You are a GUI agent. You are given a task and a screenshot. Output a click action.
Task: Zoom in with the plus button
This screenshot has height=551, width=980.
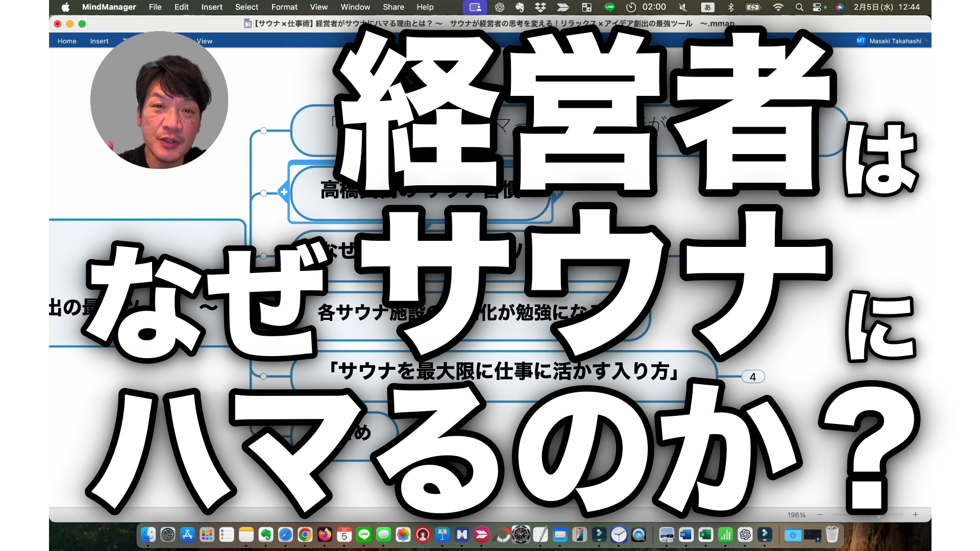pyautogui.click(x=916, y=515)
